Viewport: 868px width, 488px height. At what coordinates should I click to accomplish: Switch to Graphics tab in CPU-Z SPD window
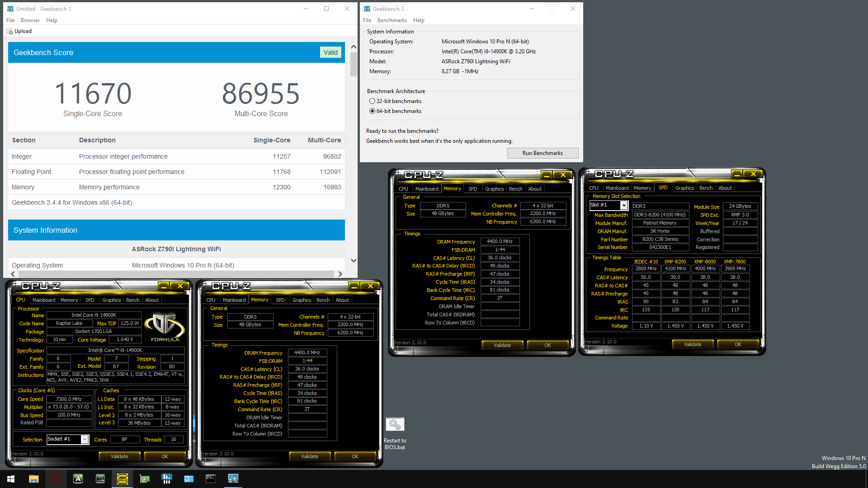(x=684, y=188)
